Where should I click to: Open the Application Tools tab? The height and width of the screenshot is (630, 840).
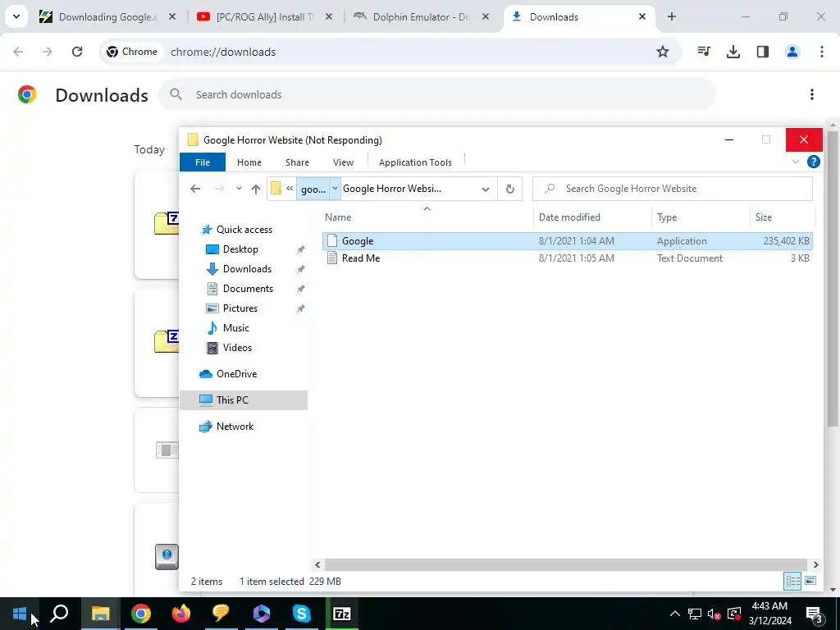(x=415, y=162)
